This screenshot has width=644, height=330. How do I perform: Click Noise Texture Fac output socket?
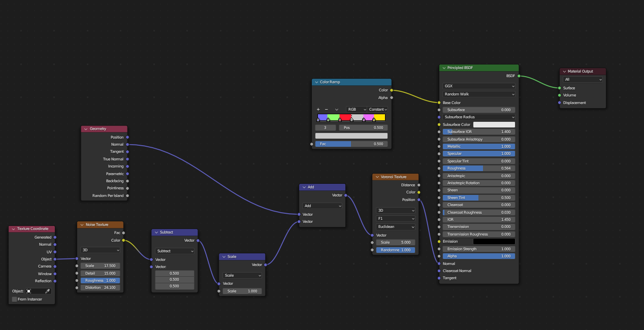(x=123, y=233)
